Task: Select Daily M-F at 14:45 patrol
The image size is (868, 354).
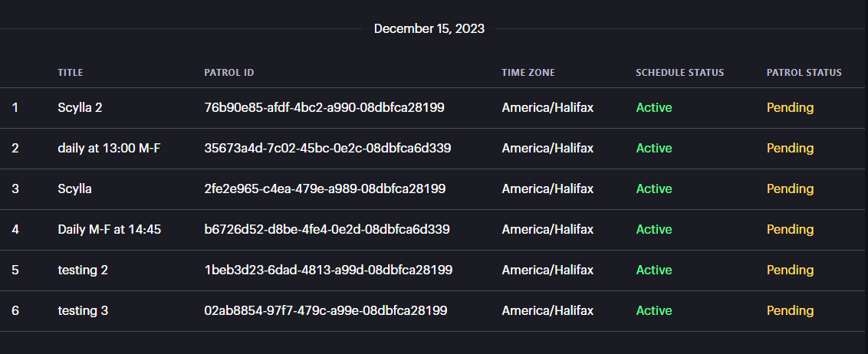Action: (x=109, y=230)
